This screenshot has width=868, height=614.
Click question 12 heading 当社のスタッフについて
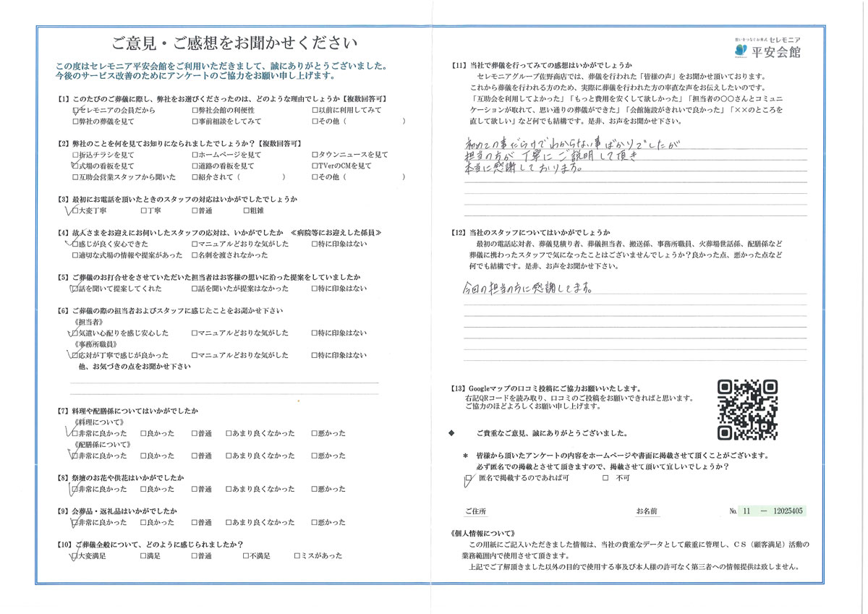click(x=531, y=232)
